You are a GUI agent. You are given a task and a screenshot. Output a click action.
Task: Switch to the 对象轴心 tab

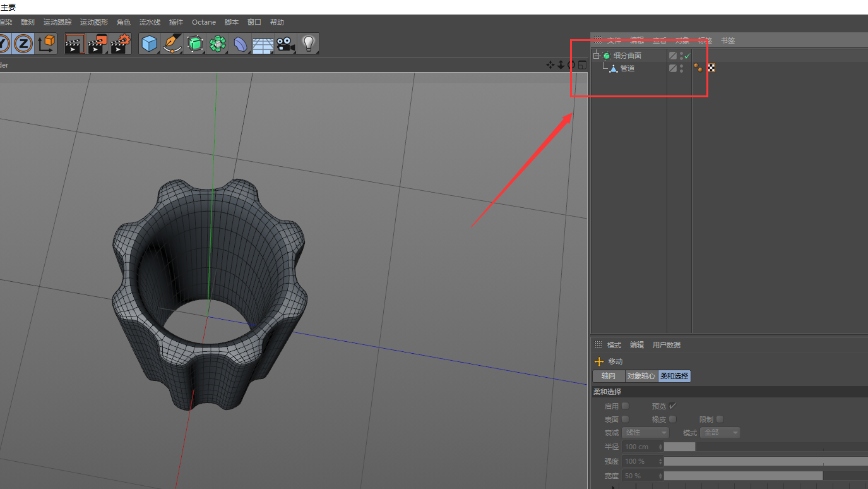(x=641, y=376)
